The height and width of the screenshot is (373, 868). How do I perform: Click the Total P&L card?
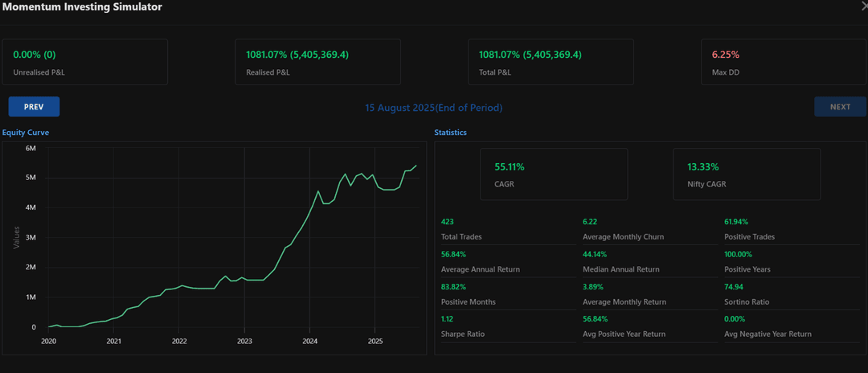[x=551, y=62]
